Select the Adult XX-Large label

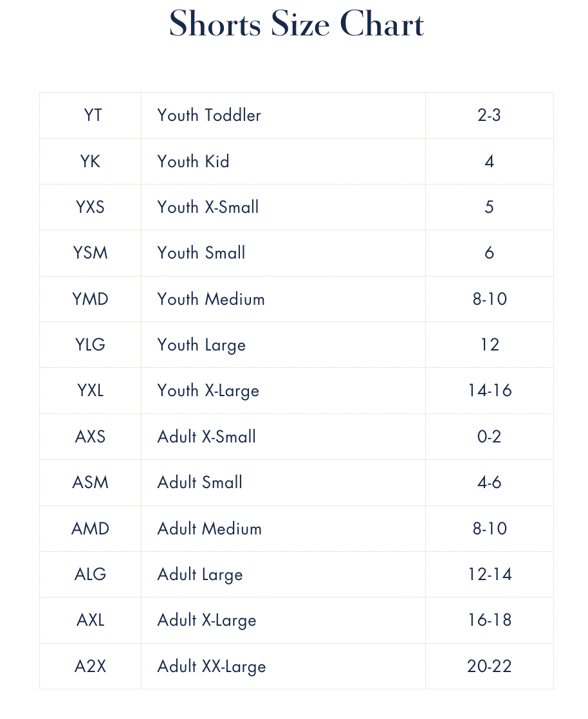pos(212,666)
